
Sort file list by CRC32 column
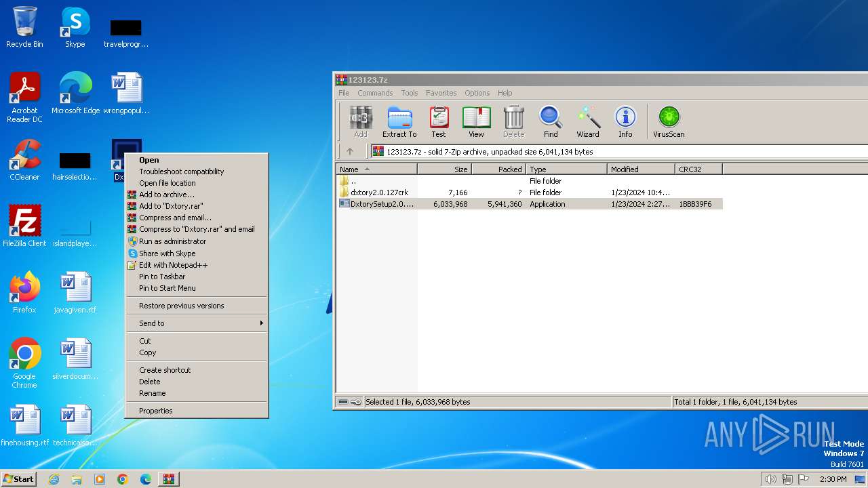point(698,169)
